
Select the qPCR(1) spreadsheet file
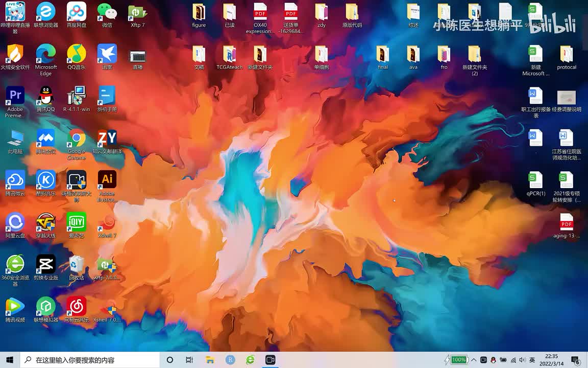[x=536, y=183]
